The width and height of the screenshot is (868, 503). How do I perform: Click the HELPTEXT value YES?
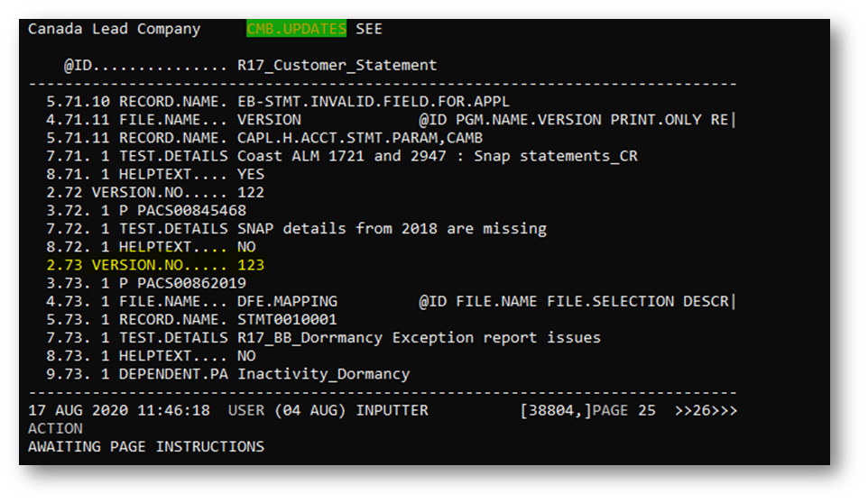[x=251, y=174]
